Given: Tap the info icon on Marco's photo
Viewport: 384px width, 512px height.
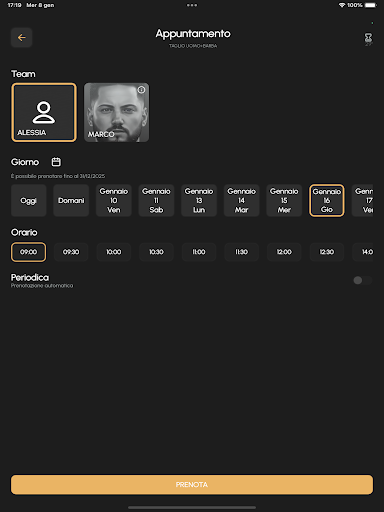Looking at the screenshot, I should [x=141, y=90].
